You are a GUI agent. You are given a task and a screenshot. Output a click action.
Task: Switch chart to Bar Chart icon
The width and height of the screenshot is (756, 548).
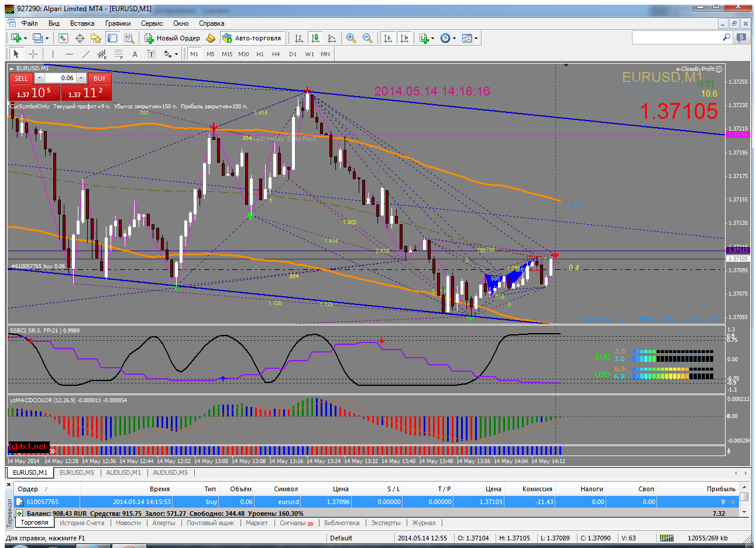299,38
